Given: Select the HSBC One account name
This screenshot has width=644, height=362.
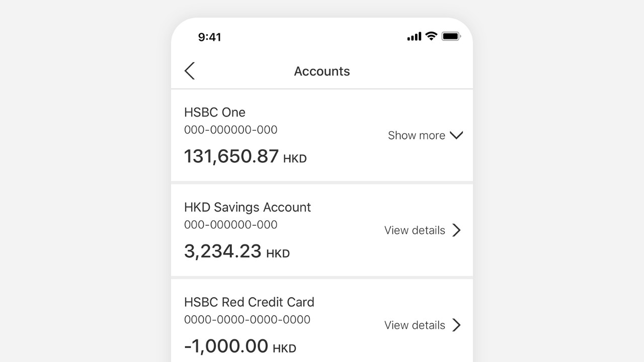Looking at the screenshot, I should (215, 112).
